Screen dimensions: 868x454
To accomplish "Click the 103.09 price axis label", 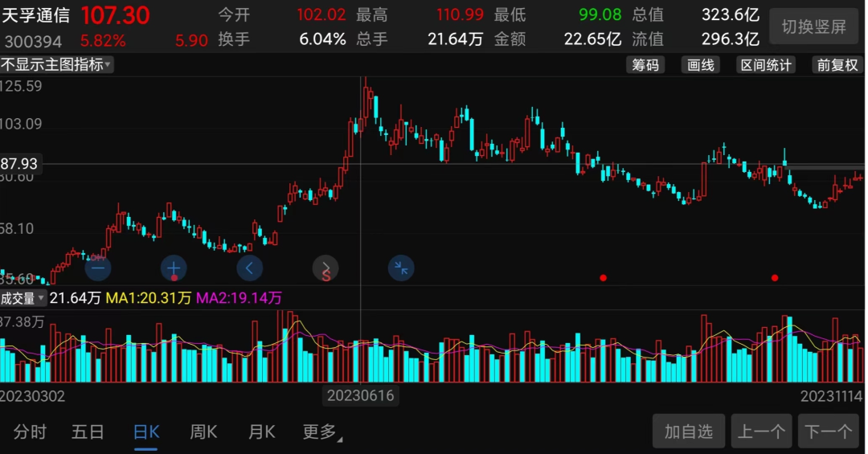I will tap(21, 124).
